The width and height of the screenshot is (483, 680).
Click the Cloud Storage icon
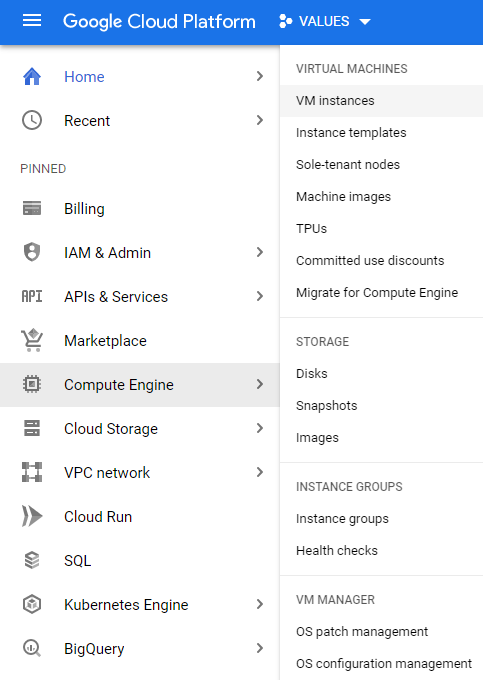pyautogui.click(x=32, y=428)
